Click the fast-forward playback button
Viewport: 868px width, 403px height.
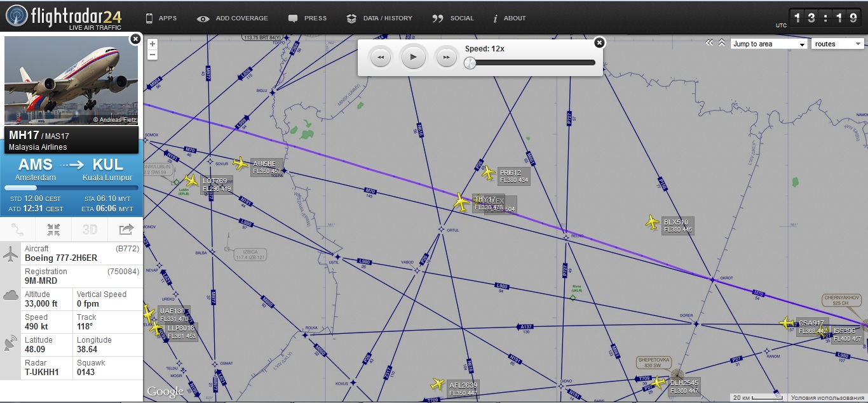446,58
